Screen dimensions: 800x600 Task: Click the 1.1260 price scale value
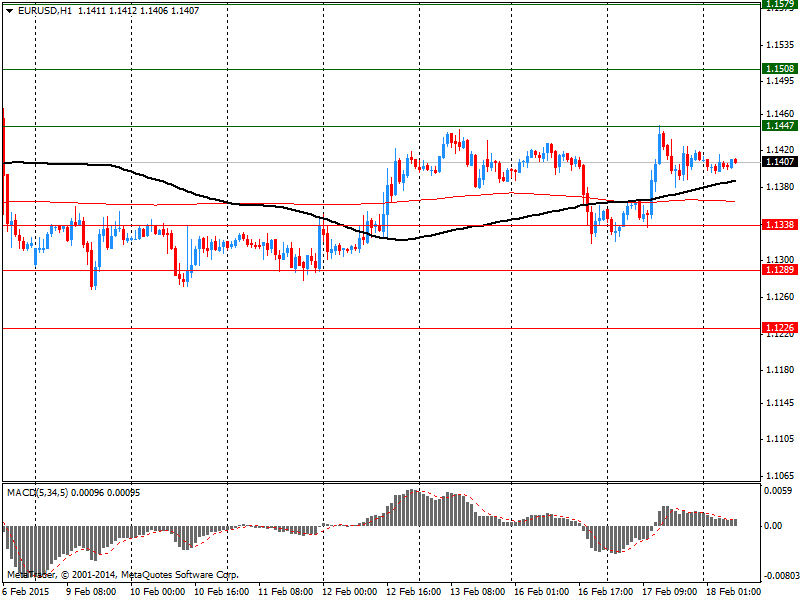[780, 296]
